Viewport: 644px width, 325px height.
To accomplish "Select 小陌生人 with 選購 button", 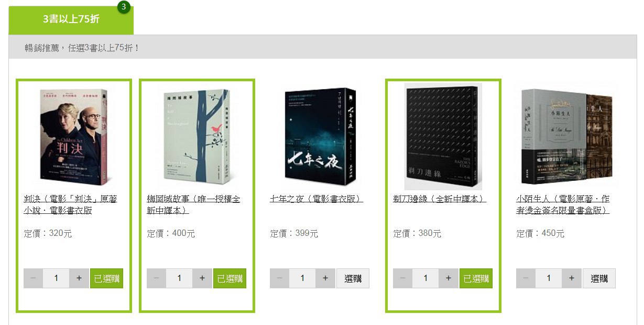I will [x=599, y=278].
